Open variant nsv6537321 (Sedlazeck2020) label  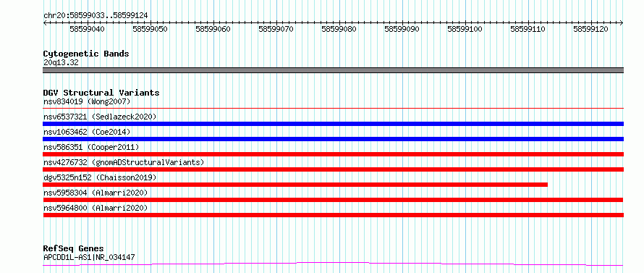[100, 117]
